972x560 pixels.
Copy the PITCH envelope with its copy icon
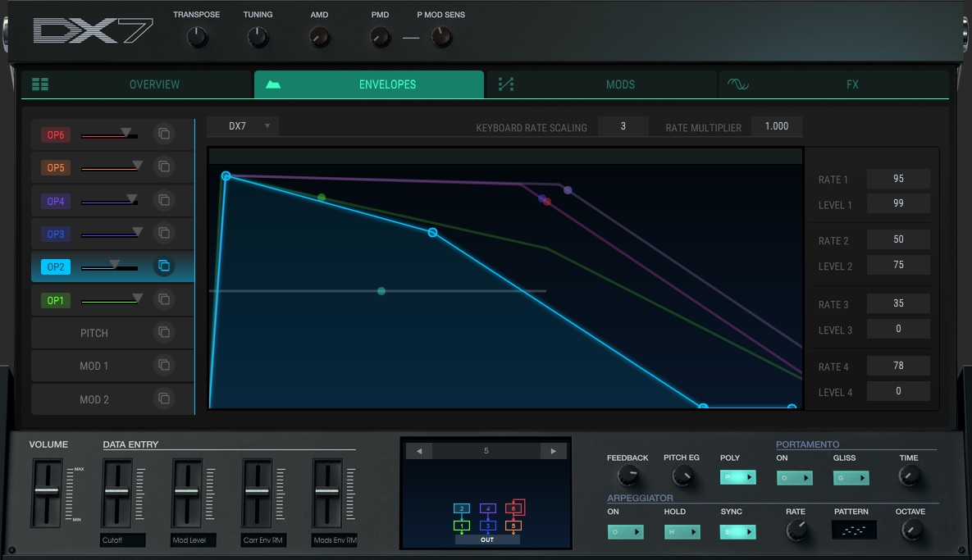pyautogui.click(x=164, y=332)
